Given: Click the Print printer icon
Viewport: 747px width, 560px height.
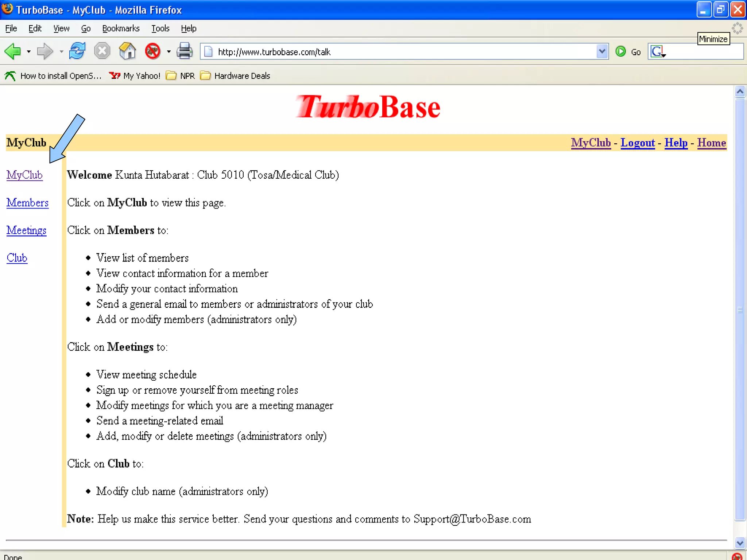Looking at the screenshot, I should point(185,51).
